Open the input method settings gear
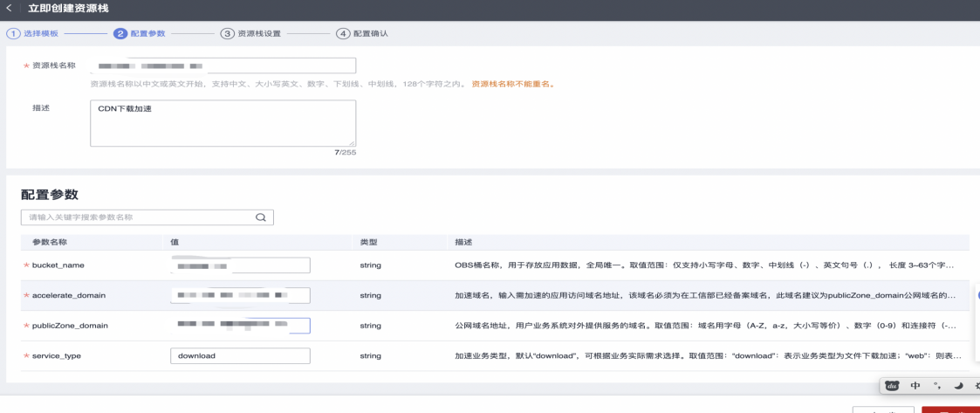This screenshot has height=413, width=980. (x=976, y=385)
